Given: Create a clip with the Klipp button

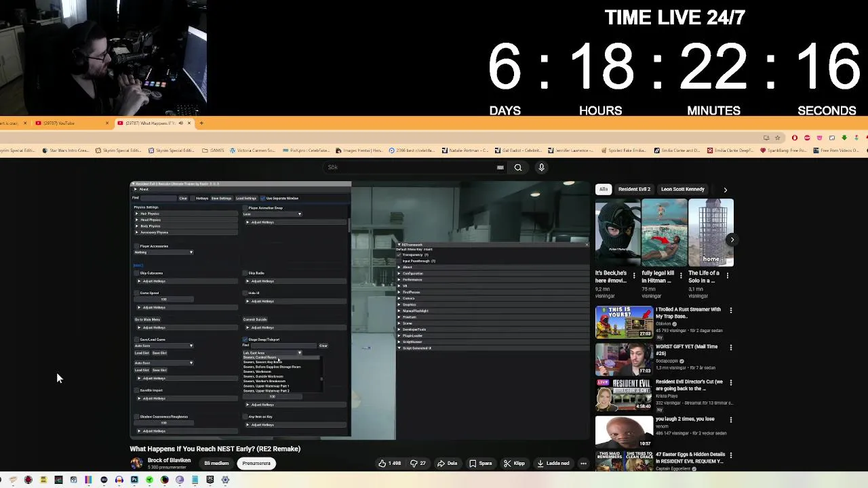Looking at the screenshot, I should point(514,464).
